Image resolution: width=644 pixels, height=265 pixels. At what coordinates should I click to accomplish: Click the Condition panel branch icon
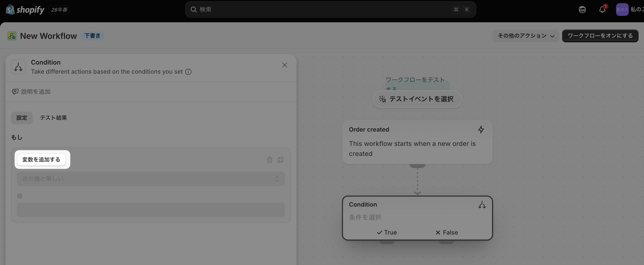point(18,67)
